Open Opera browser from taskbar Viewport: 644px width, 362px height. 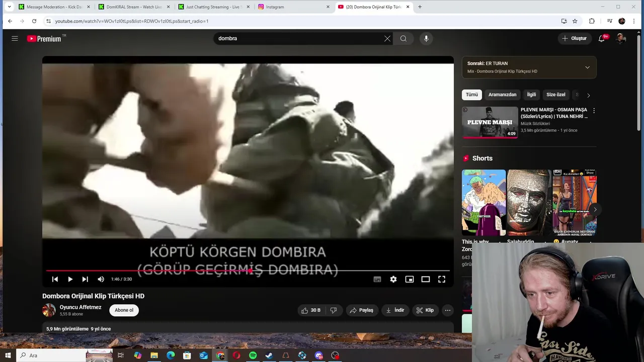(236, 355)
